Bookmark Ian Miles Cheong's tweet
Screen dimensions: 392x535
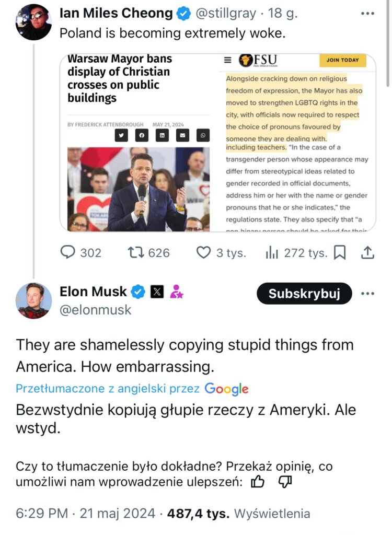click(340, 253)
